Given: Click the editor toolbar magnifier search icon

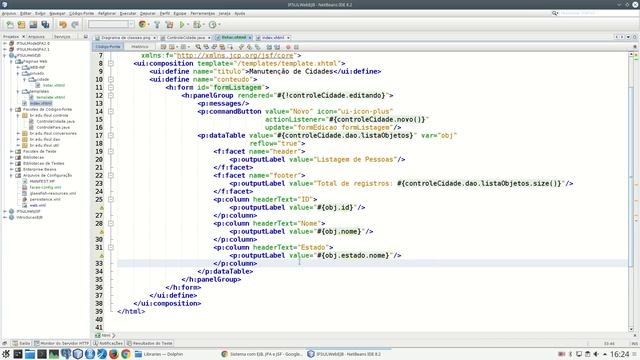Looking at the screenshot, I should click(x=198, y=47).
